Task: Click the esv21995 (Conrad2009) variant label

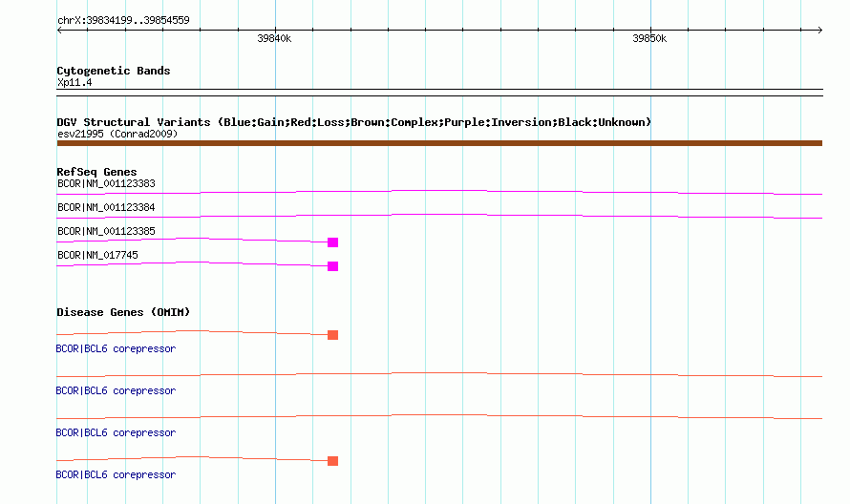Action: (117, 134)
